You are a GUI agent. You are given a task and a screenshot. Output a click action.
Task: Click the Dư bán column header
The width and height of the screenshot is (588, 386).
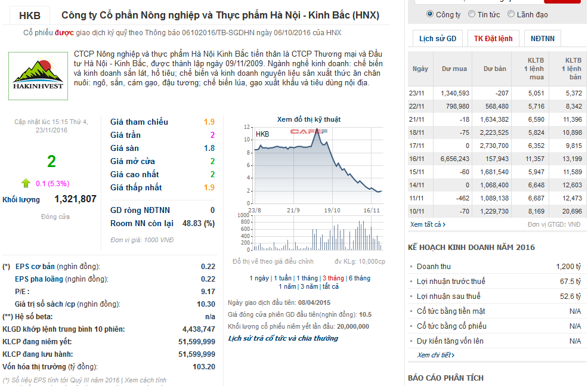coord(494,69)
